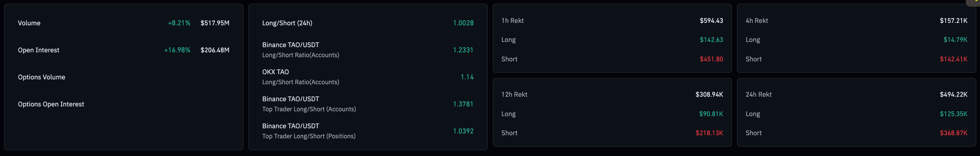Viewport: 980px width, 156px height.
Task: Open Binance Top Trader Long/Short (Accounts) entry
Action: click(309, 104)
